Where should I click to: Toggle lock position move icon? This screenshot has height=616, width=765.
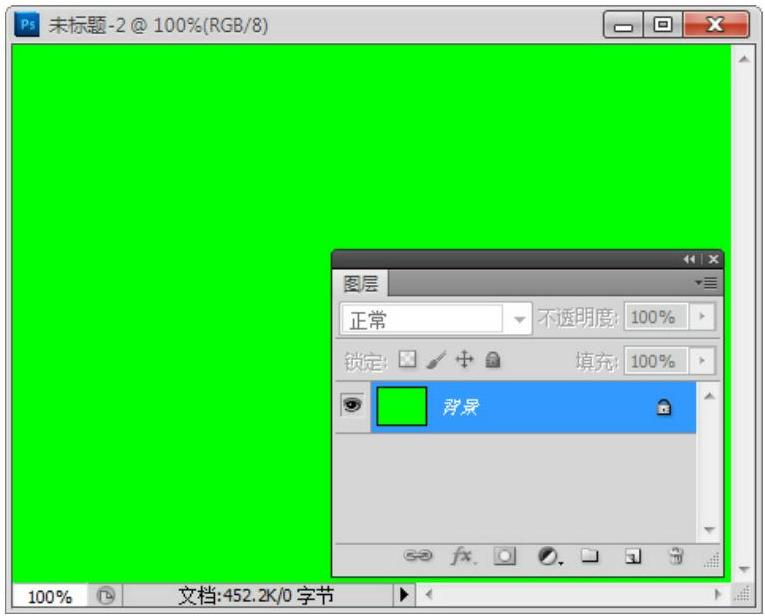(462, 359)
